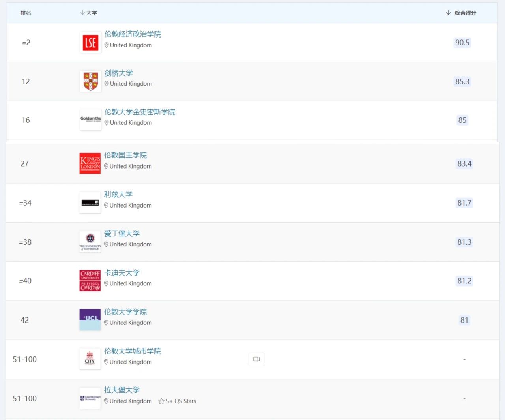Click the =34 rank cell
Image resolution: width=505 pixels, height=420 pixels.
(25, 203)
